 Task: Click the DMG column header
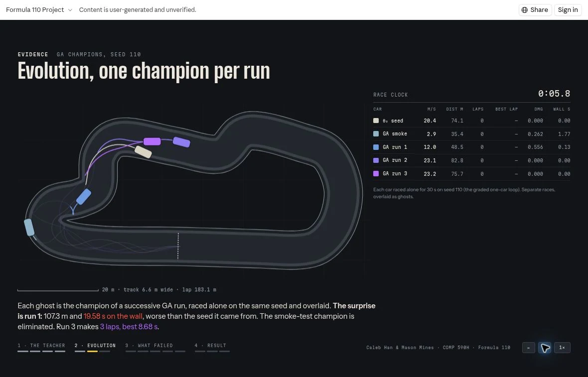tap(539, 109)
